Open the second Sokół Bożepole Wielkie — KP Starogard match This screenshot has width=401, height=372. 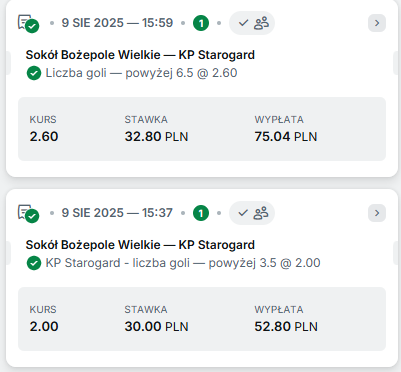140,245
